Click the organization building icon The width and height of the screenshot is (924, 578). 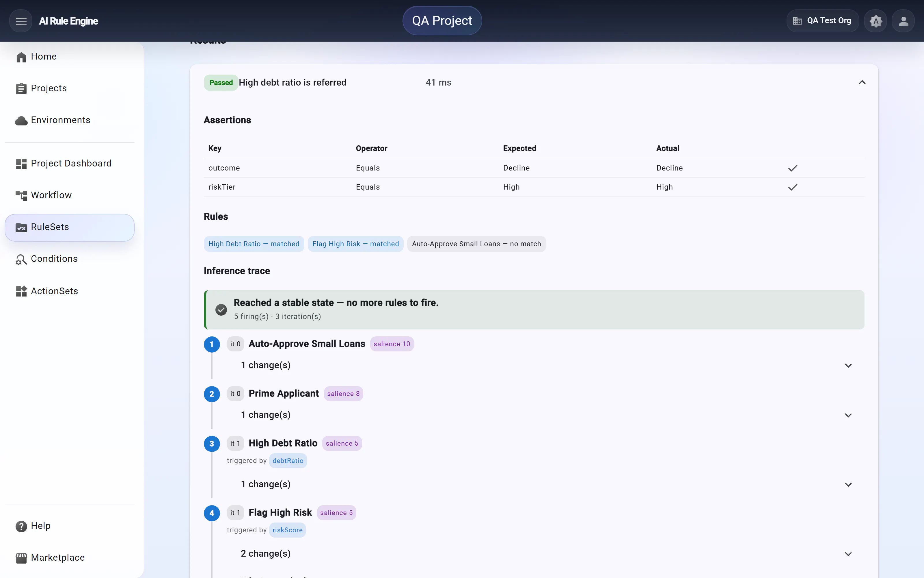pyautogui.click(x=797, y=21)
